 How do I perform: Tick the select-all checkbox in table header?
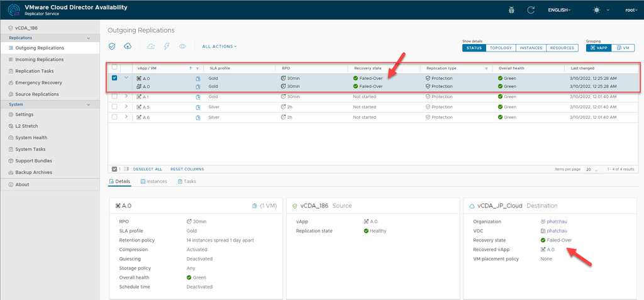pos(114,68)
